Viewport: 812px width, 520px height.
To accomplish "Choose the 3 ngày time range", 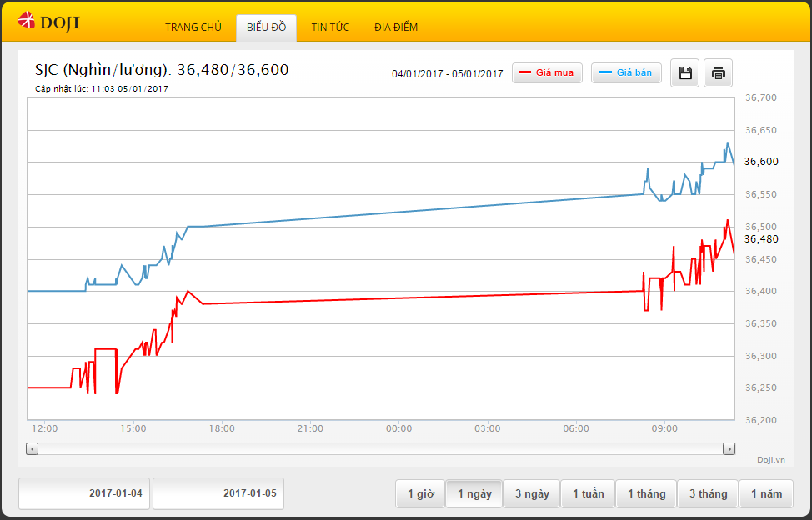I will pos(532,493).
